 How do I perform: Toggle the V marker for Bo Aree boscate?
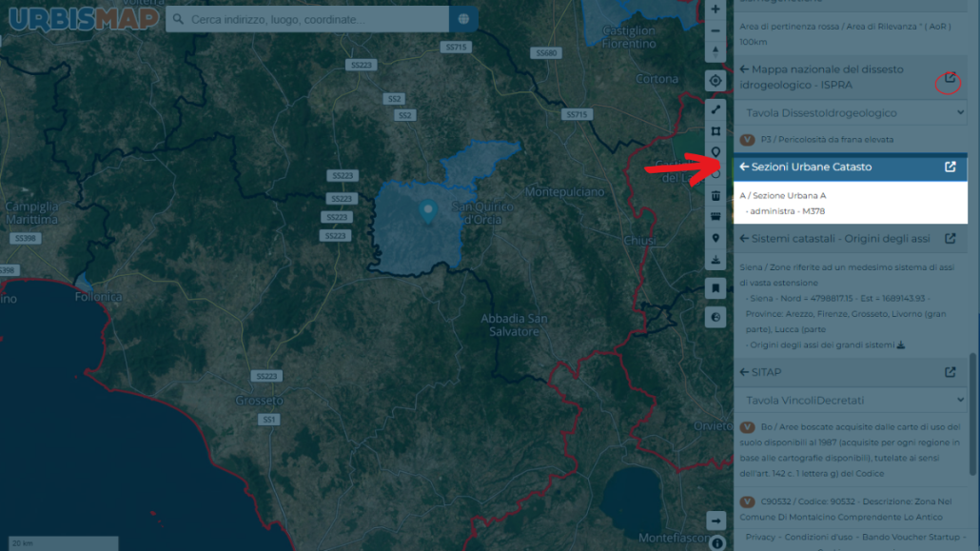click(748, 427)
